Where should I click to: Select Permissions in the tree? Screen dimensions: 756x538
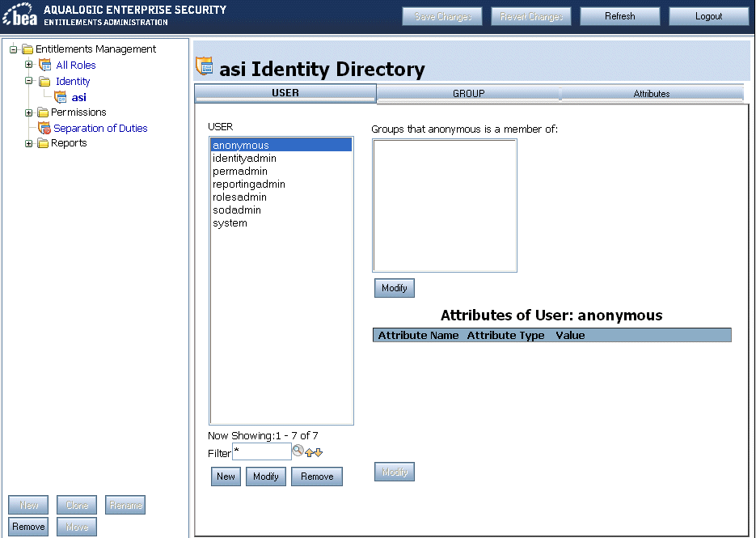[x=78, y=112]
